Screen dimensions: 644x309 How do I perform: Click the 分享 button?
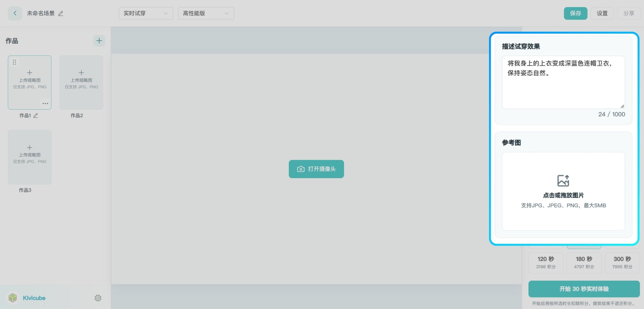(x=629, y=13)
